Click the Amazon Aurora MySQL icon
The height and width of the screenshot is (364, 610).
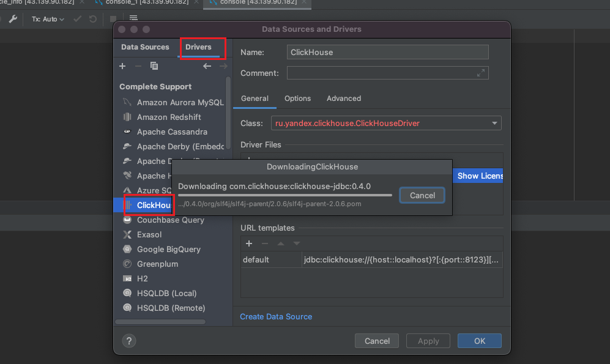click(x=127, y=102)
